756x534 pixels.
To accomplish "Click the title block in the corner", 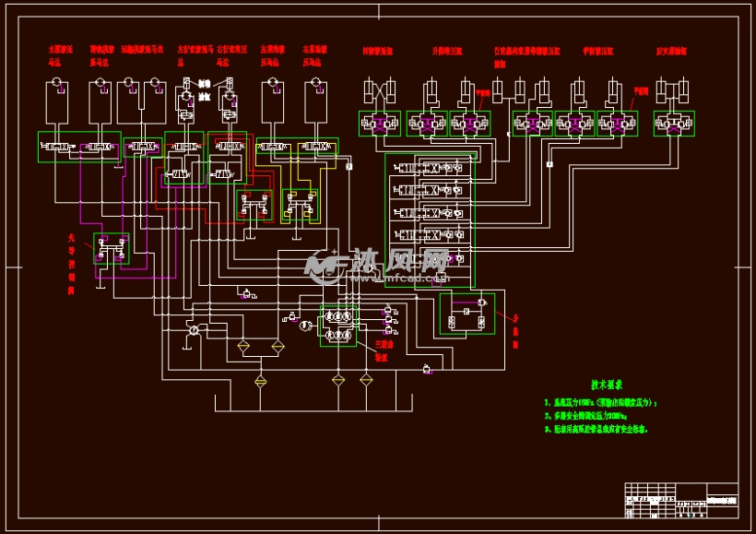I will click(x=681, y=500).
